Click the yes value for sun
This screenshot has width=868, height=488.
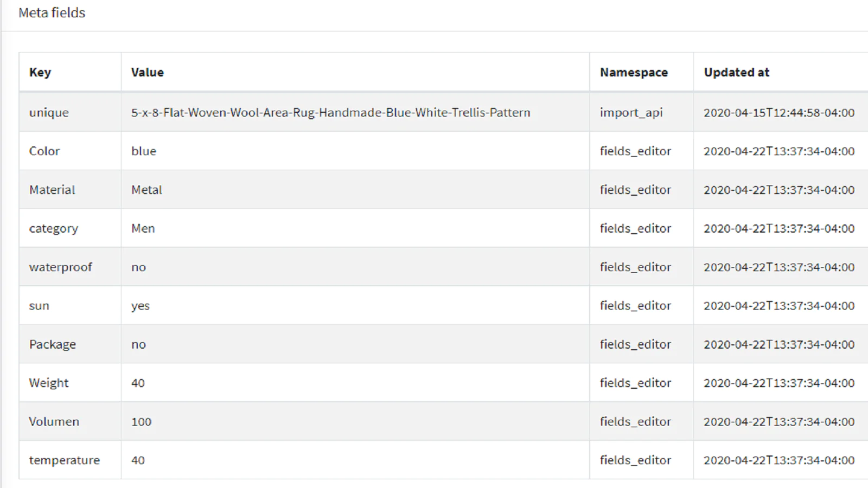point(140,306)
